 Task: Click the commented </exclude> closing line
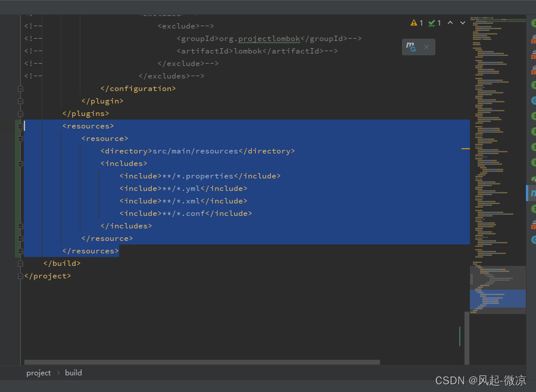click(x=188, y=64)
